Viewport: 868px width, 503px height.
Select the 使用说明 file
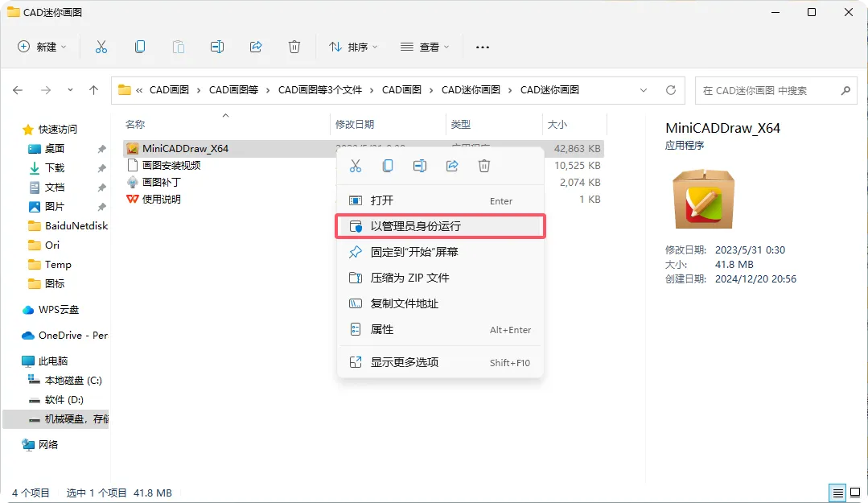point(161,199)
